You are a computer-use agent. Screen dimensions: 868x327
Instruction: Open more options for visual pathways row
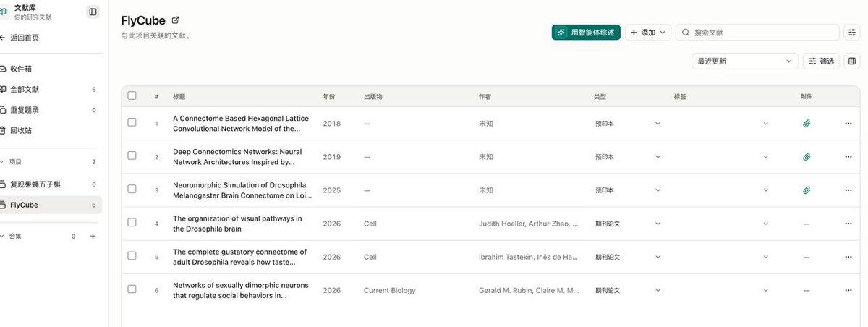[848, 224]
